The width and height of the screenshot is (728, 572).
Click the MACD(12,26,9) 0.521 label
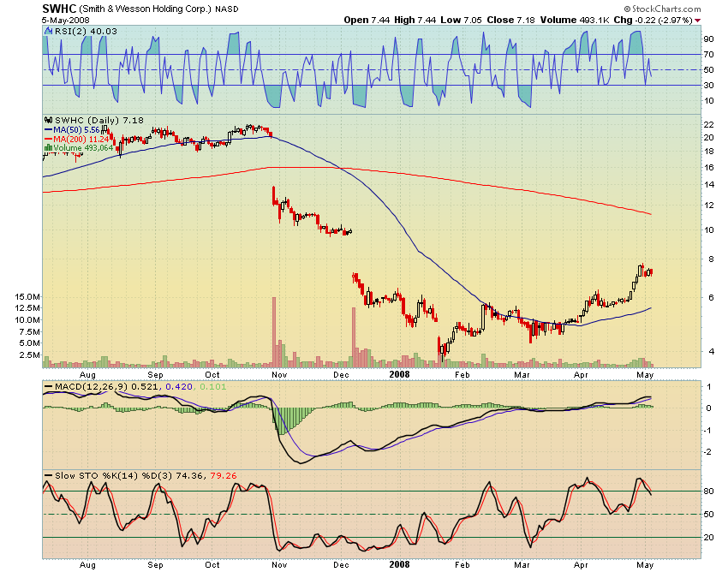tap(107, 386)
